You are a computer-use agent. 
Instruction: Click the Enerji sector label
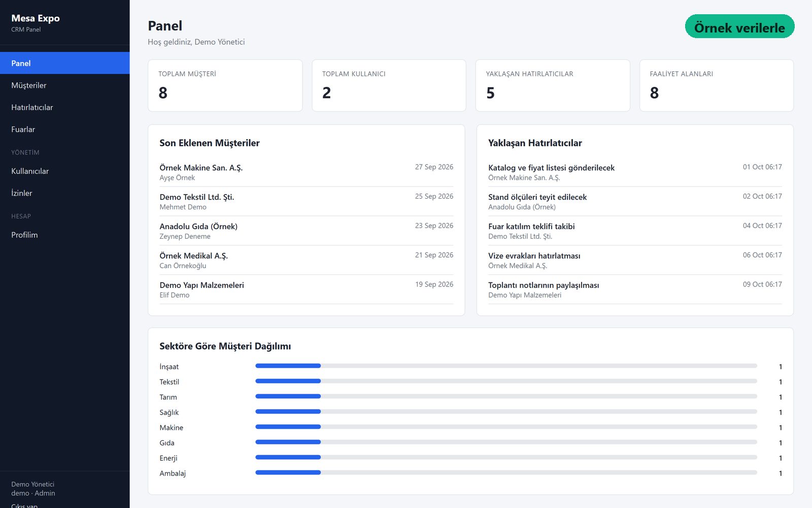(x=168, y=458)
